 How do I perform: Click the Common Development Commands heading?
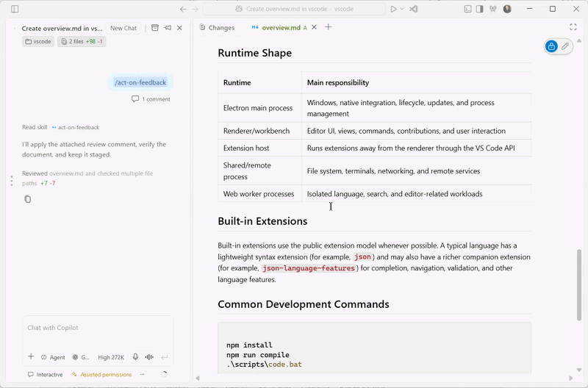[304, 304]
